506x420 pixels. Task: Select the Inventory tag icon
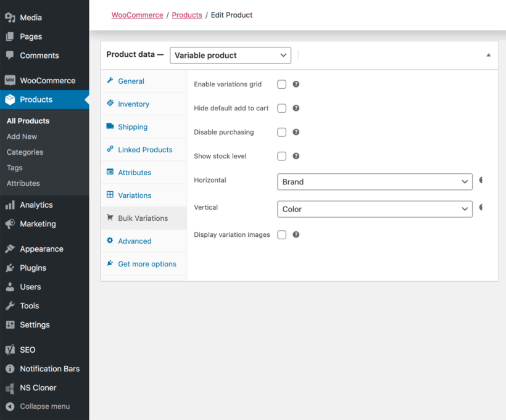tap(111, 104)
